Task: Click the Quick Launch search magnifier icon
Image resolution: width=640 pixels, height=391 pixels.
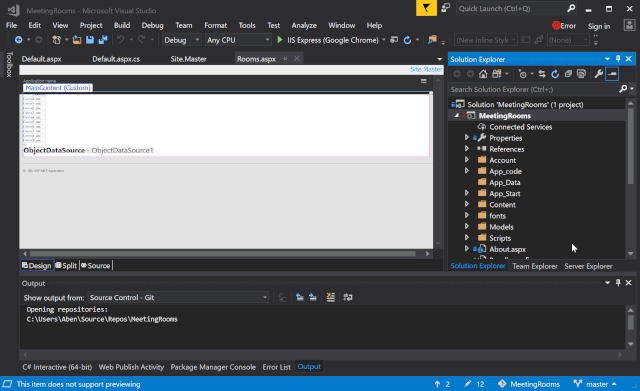Action: coord(571,8)
